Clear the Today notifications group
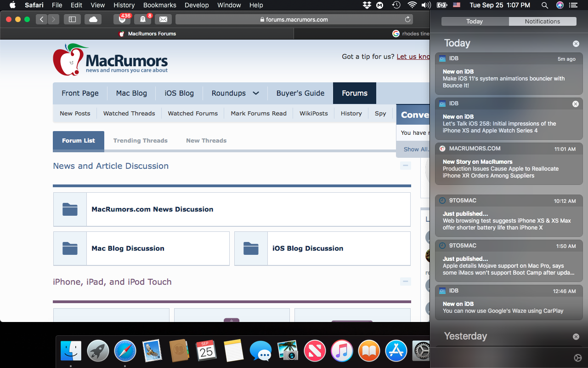This screenshot has width=588, height=368. pos(576,44)
